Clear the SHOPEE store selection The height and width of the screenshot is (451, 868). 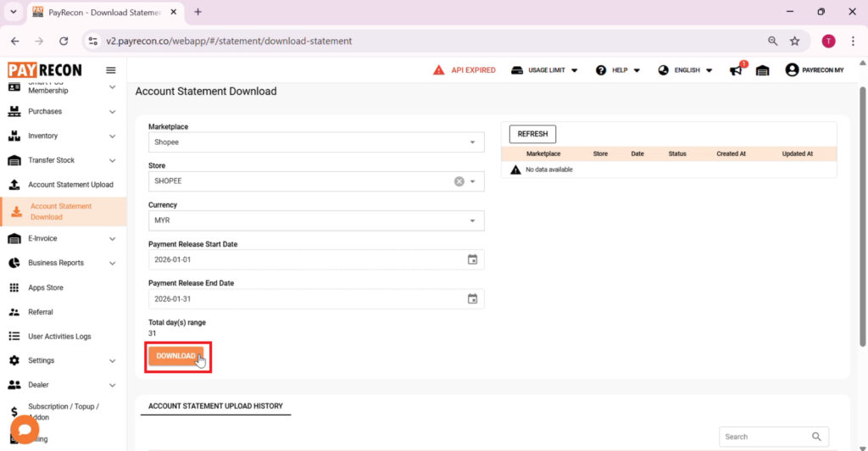[x=459, y=181]
